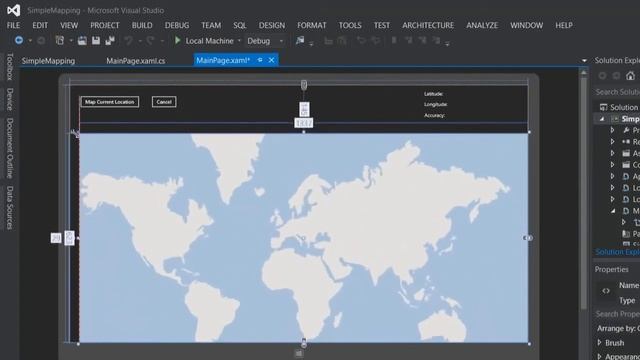
Task: Open the Local Machine target dropdown
Action: tap(239, 41)
